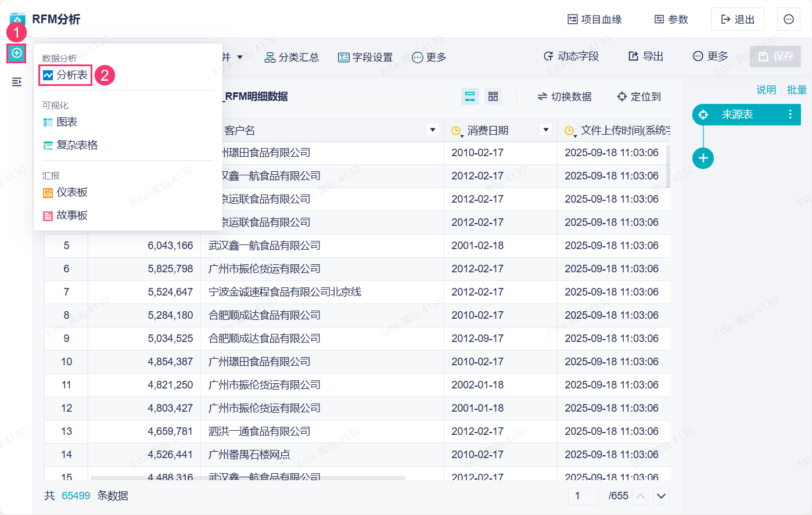Image resolution: width=812 pixels, height=515 pixels.
Task: Click the 项目血缘 lineage icon
Action: click(573, 19)
